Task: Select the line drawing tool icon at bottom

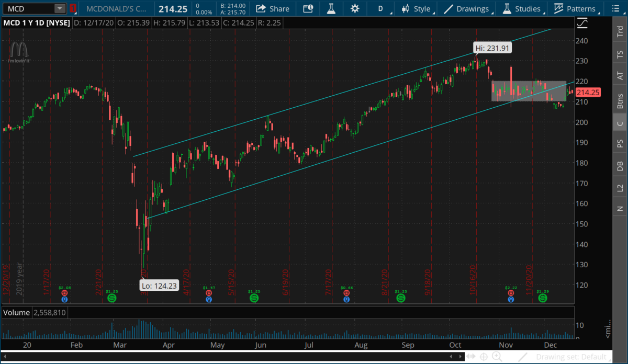Action: (523, 357)
